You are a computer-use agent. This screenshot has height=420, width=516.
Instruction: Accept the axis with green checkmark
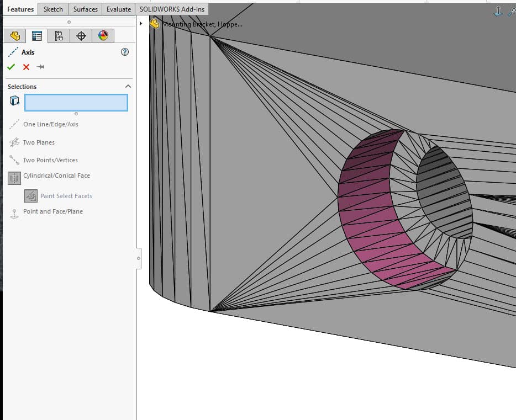point(11,67)
